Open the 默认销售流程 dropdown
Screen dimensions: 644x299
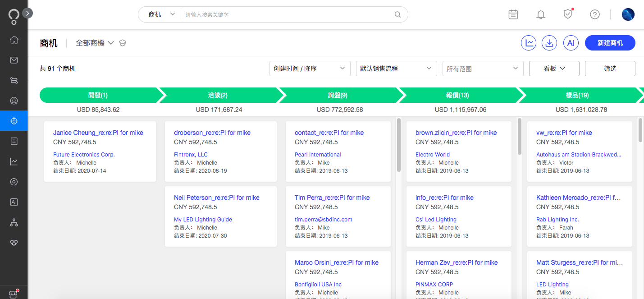click(396, 69)
